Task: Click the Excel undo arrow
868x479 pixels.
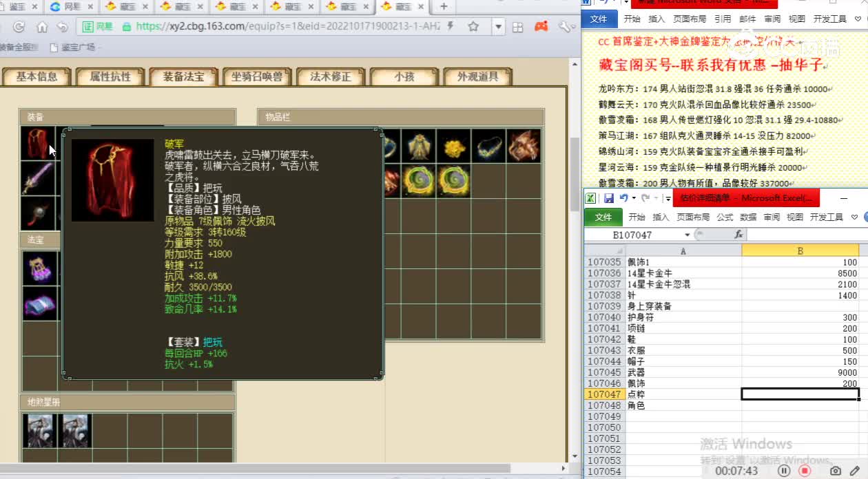Action: (623, 198)
